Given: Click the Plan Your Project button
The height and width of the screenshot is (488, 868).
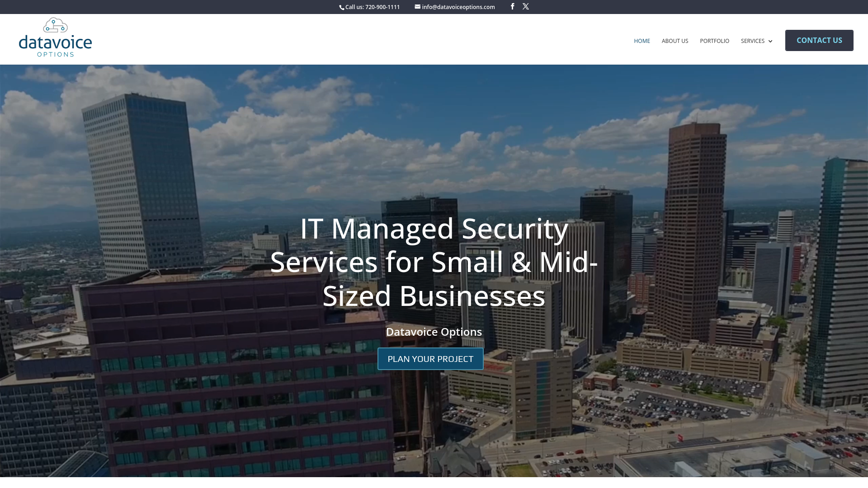Looking at the screenshot, I should point(430,359).
